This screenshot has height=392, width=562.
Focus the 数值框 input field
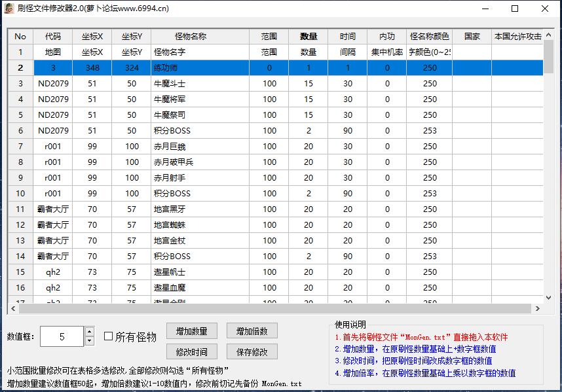pos(62,336)
